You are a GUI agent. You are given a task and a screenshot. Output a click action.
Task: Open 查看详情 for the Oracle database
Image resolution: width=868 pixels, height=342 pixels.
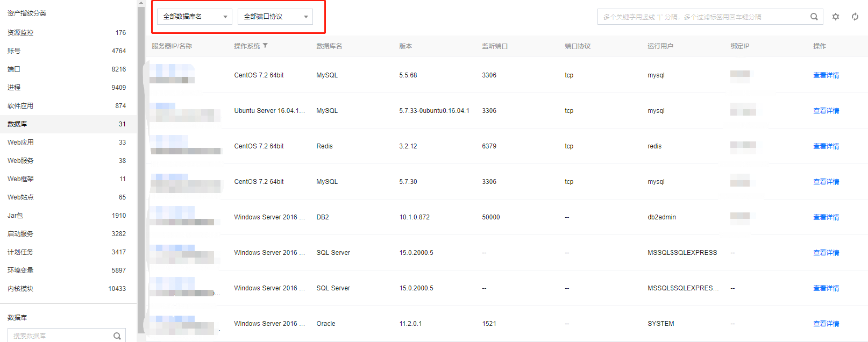pos(826,324)
